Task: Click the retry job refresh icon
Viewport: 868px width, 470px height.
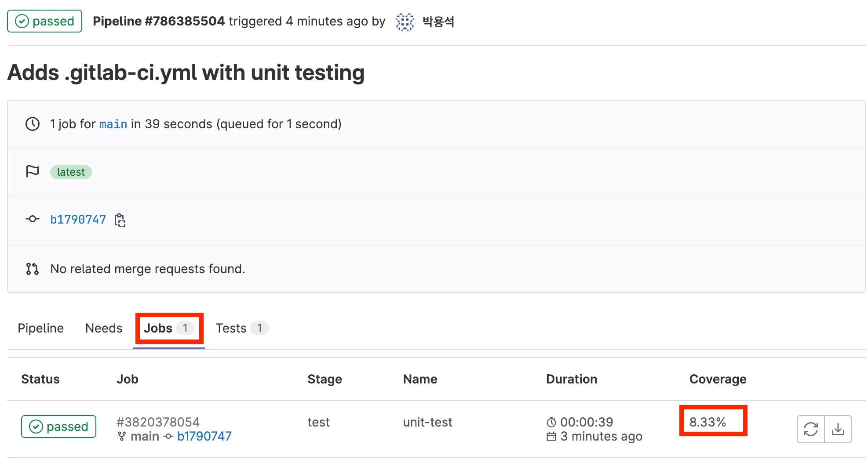Action: pyautogui.click(x=810, y=429)
